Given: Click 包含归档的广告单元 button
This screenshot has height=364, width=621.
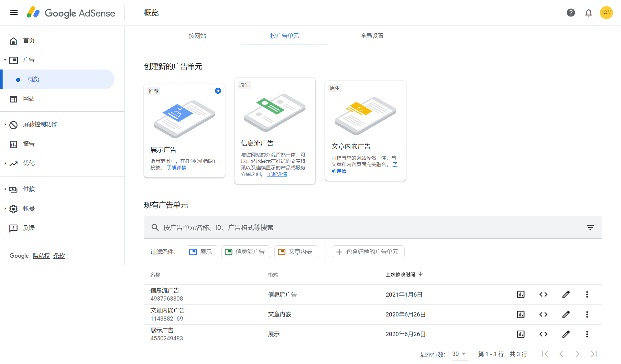Looking at the screenshot, I should click(x=368, y=252).
